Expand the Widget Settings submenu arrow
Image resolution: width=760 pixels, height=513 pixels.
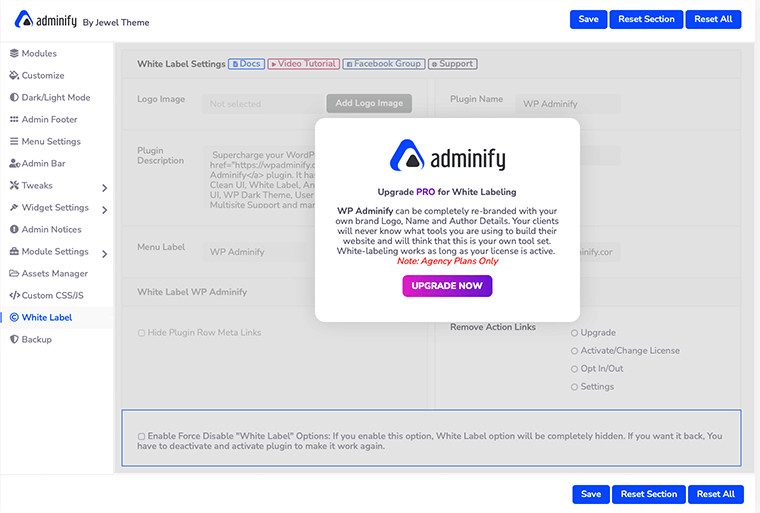[104, 209]
